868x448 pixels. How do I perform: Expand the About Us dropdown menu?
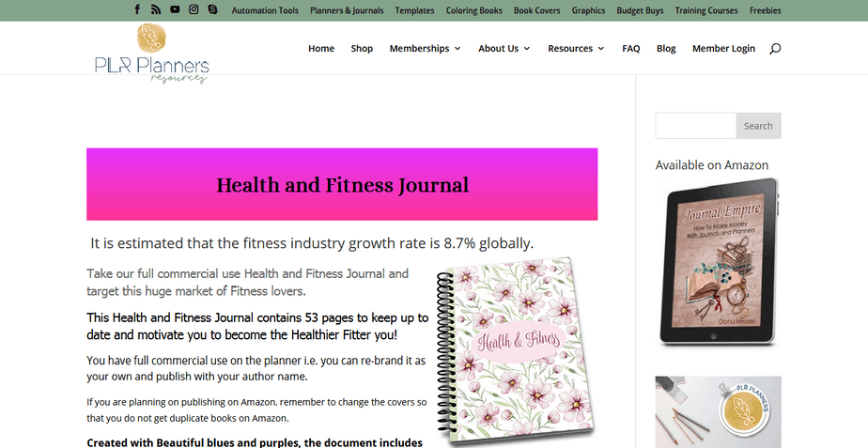(504, 49)
